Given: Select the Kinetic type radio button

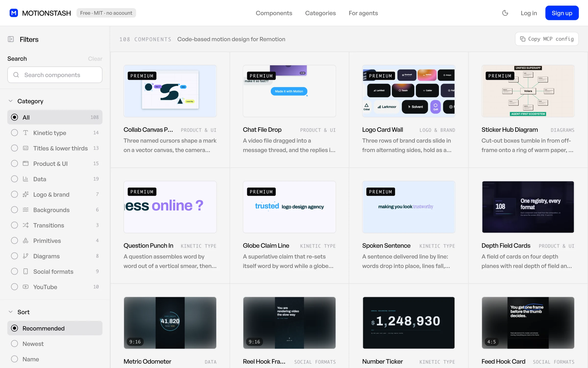Looking at the screenshot, I should [14, 133].
